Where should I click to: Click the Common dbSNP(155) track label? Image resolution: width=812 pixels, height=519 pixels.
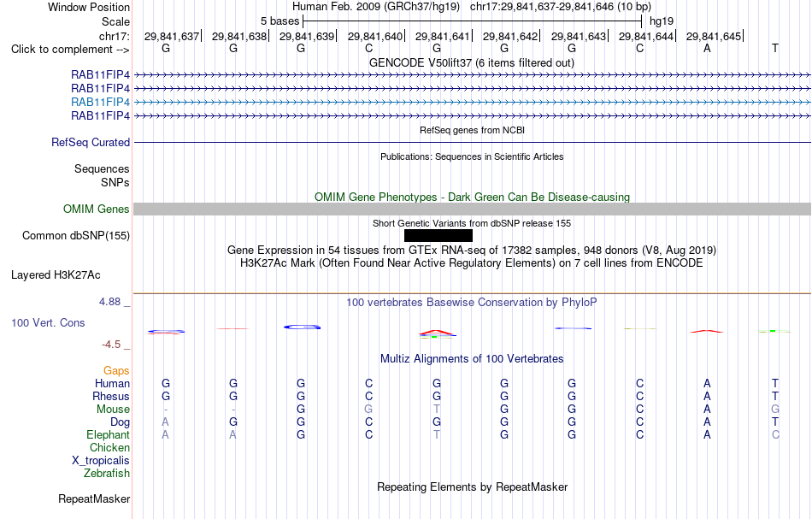pos(76,236)
